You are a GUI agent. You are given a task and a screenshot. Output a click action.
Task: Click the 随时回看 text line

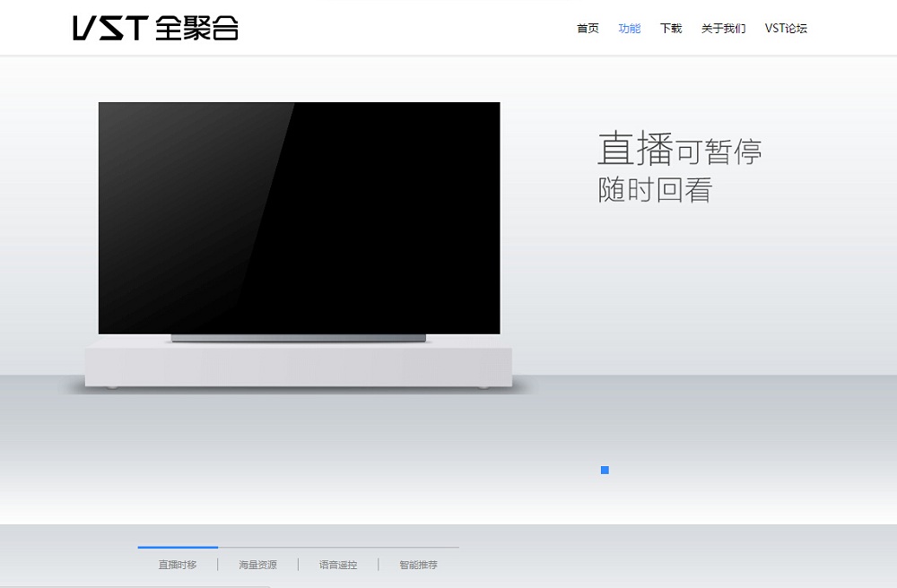click(x=655, y=190)
